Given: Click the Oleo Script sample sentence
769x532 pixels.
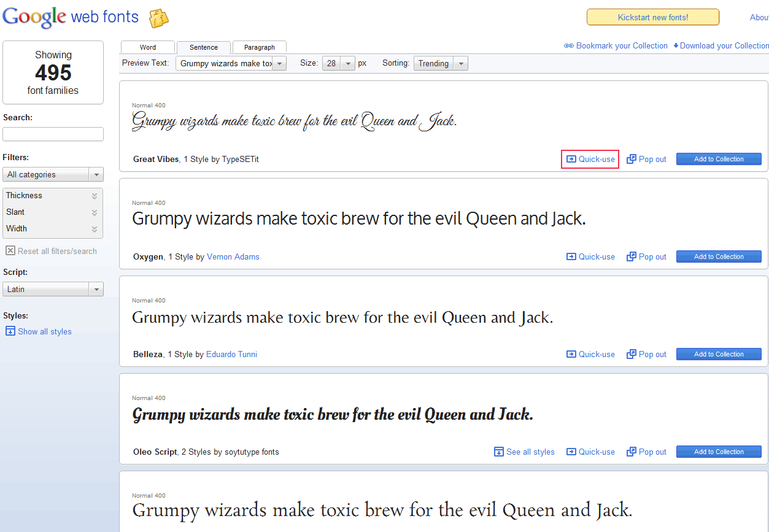Looking at the screenshot, I should (333, 415).
